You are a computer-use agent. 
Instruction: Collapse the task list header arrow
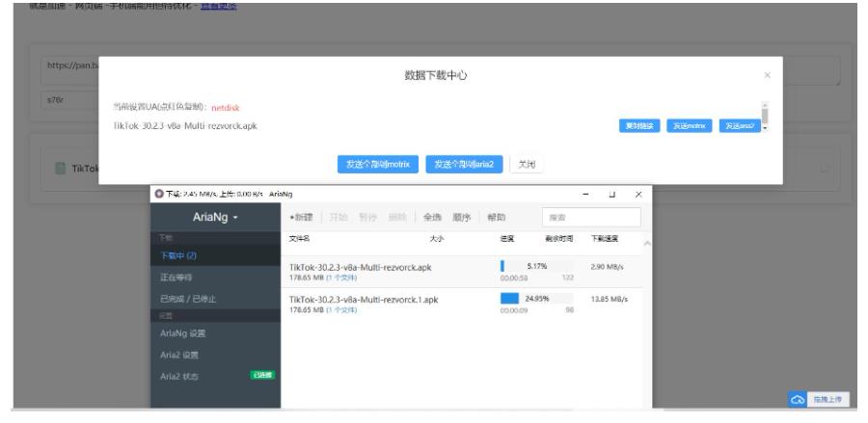[644, 241]
